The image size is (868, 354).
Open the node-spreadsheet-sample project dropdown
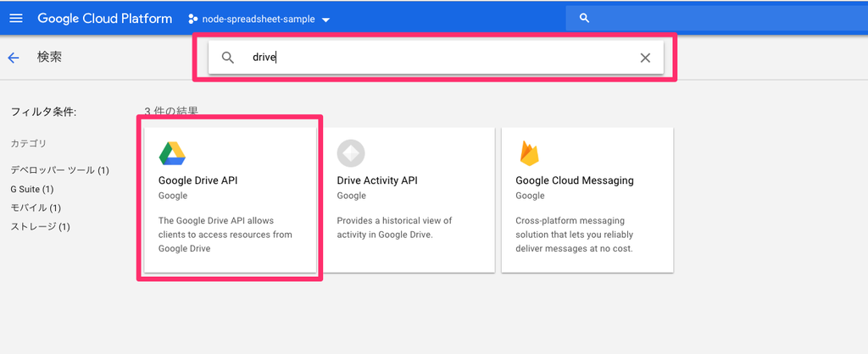pos(259,19)
